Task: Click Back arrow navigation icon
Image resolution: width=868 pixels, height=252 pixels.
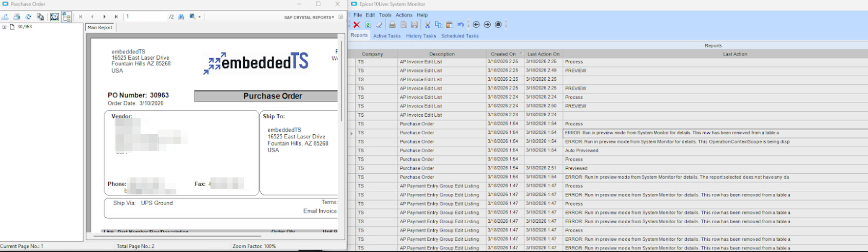Action: coord(476,25)
